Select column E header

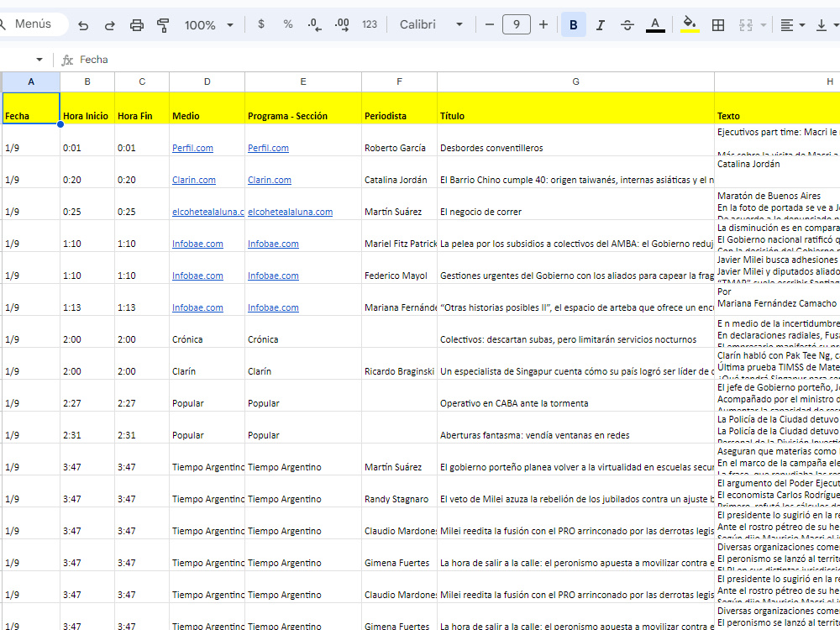coord(303,81)
